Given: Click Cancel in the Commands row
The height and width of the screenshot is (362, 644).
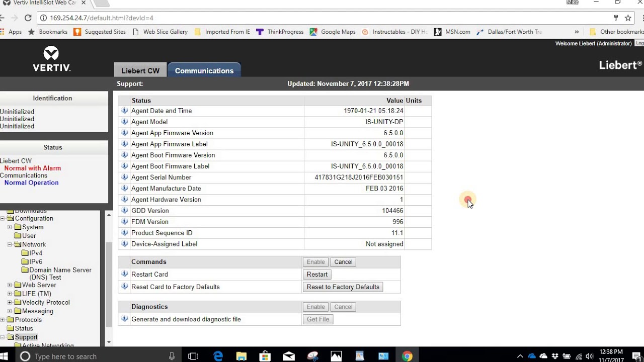Looking at the screenshot, I should [x=344, y=262].
